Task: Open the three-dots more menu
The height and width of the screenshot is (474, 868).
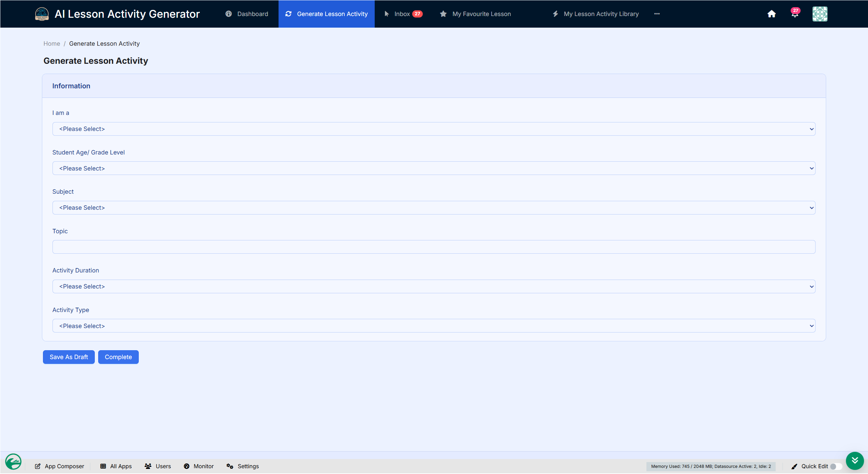Action: [657, 14]
